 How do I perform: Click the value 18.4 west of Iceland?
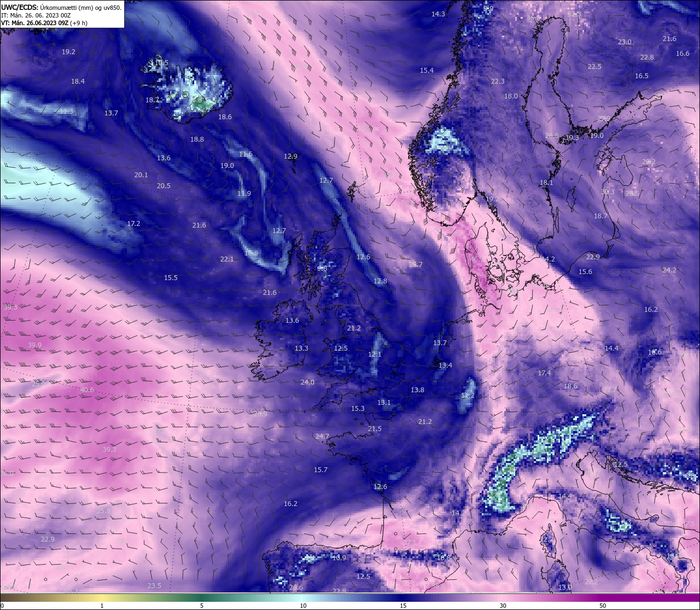(x=78, y=82)
